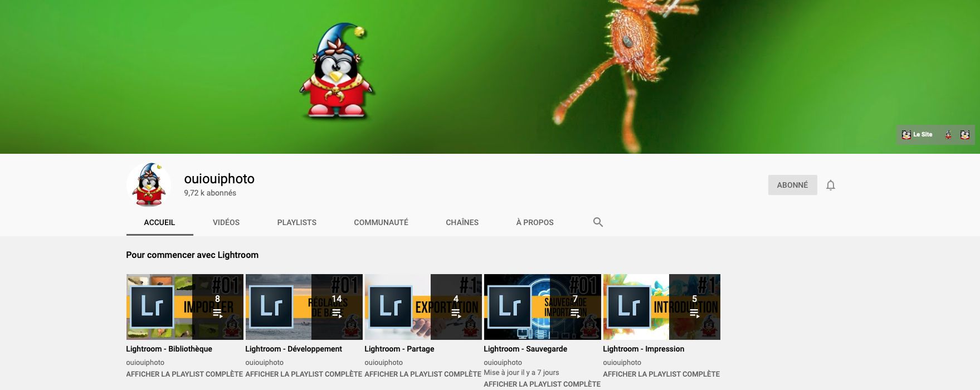Click the notification bell next to ABONNÉ

coord(830,185)
